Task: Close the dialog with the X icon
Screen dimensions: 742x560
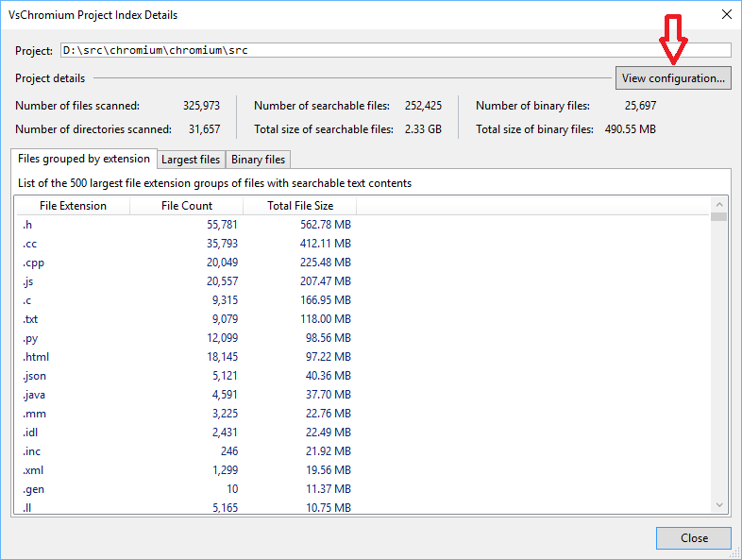Action: click(x=726, y=15)
